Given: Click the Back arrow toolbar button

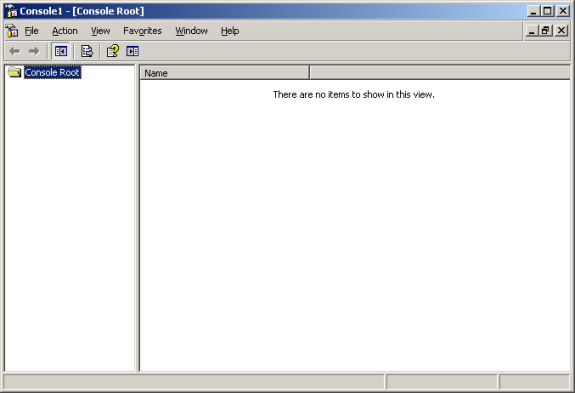Looking at the screenshot, I should pos(15,51).
